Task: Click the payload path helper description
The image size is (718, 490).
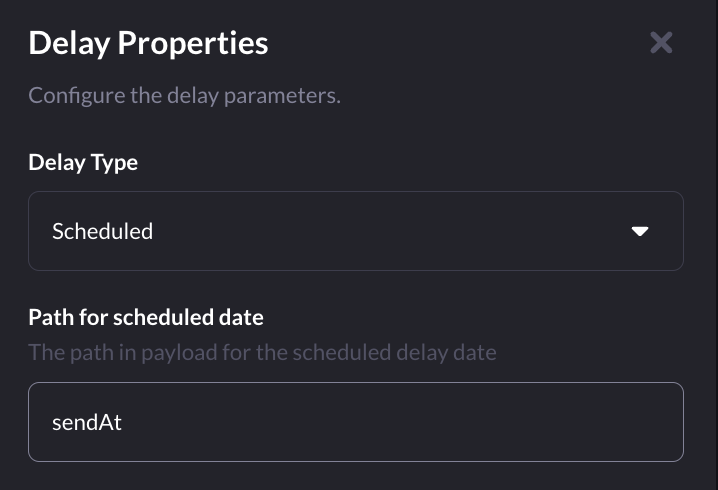Action: pyautogui.click(x=262, y=353)
